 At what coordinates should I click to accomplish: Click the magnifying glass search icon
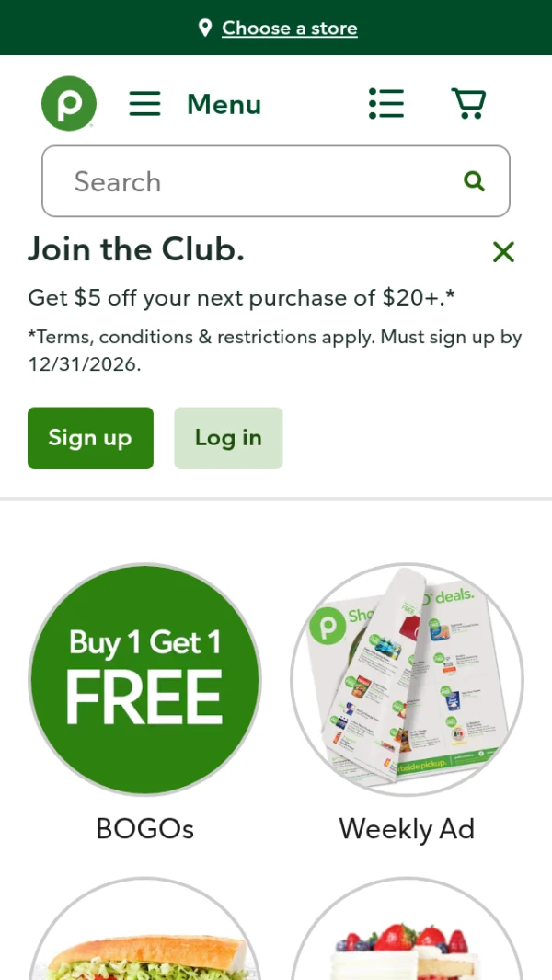pyautogui.click(x=475, y=181)
